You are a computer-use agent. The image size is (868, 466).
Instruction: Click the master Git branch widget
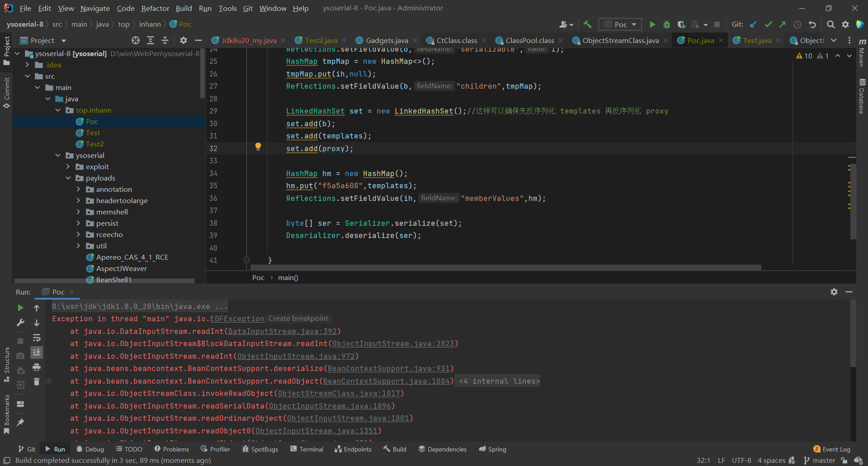[819, 461]
